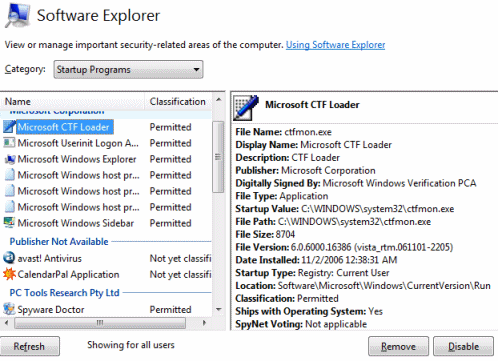Click the large CTF Loader icon in details pane
Screen dimensions: 498x361
point(246,107)
